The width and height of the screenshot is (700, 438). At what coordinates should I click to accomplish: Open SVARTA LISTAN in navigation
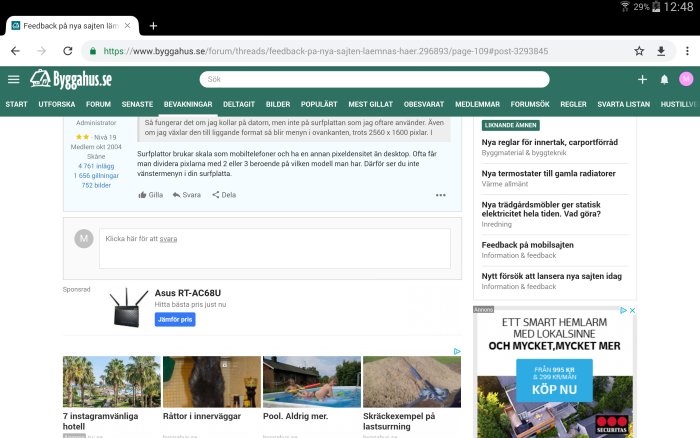coord(624,104)
